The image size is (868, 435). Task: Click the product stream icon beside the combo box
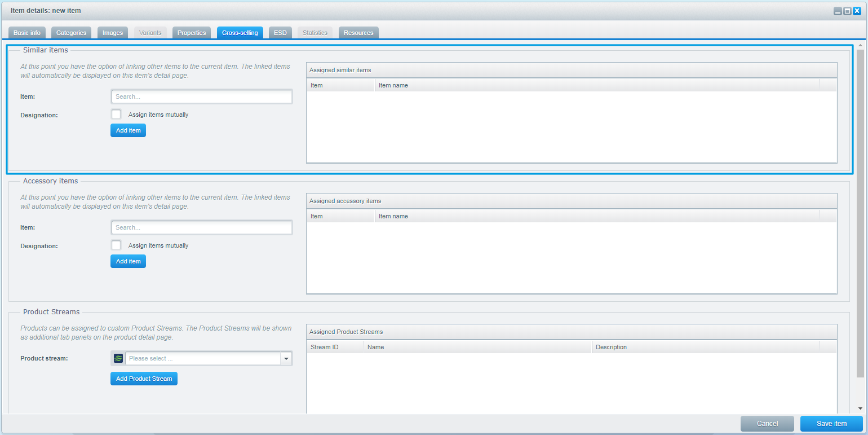pos(118,358)
